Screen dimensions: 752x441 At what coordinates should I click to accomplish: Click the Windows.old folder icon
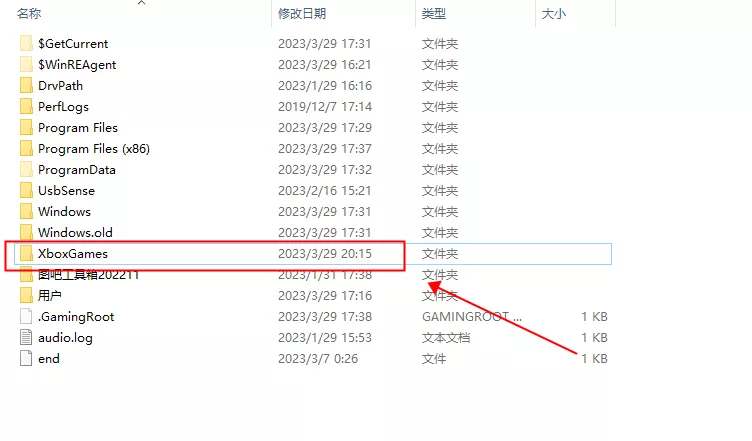click(x=26, y=233)
